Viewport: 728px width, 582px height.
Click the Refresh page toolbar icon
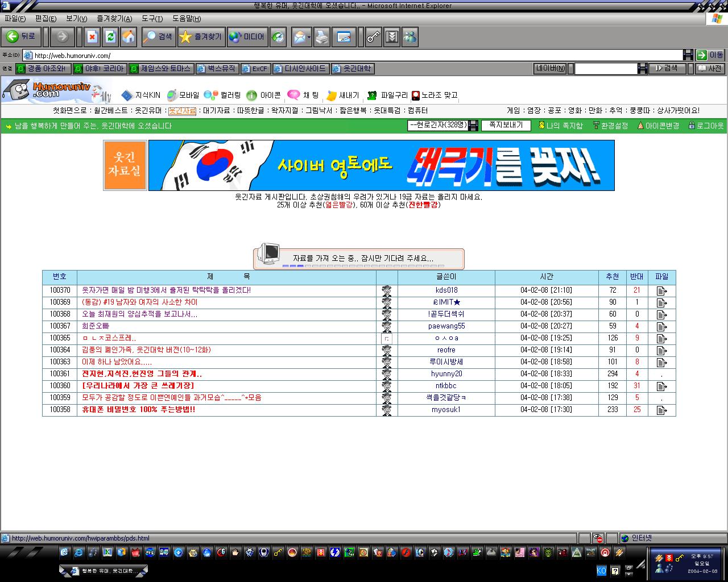pos(110,37)
